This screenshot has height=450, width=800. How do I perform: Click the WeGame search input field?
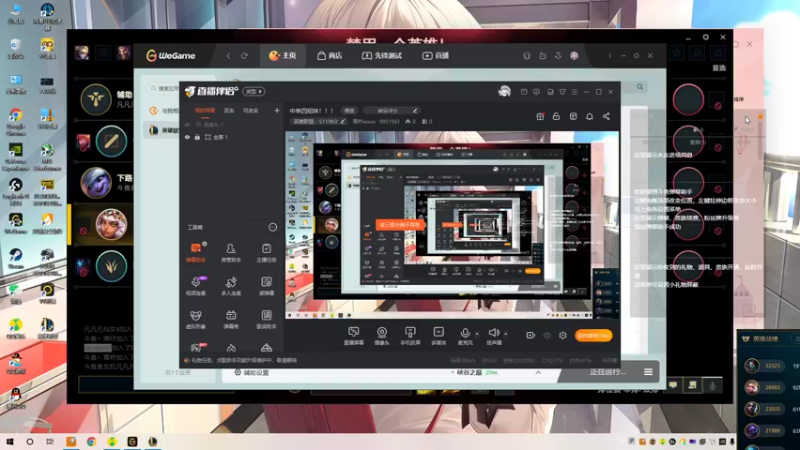pyautogui.click(x=165, y=88)
